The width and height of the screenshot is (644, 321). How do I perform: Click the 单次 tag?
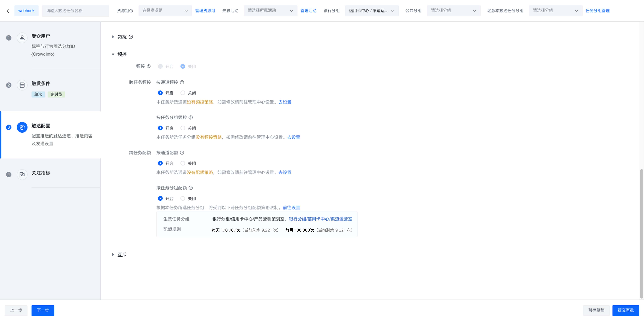(x=38, y=94)
